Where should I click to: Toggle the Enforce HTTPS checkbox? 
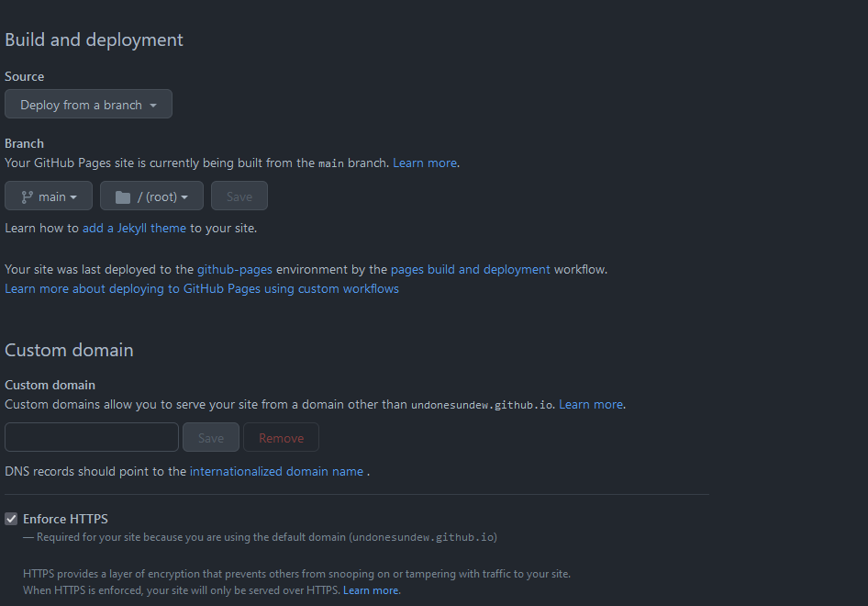[11, 519]
